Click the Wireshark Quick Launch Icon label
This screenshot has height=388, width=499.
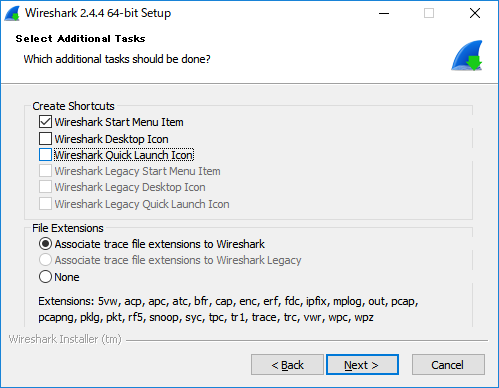(124, 155)
